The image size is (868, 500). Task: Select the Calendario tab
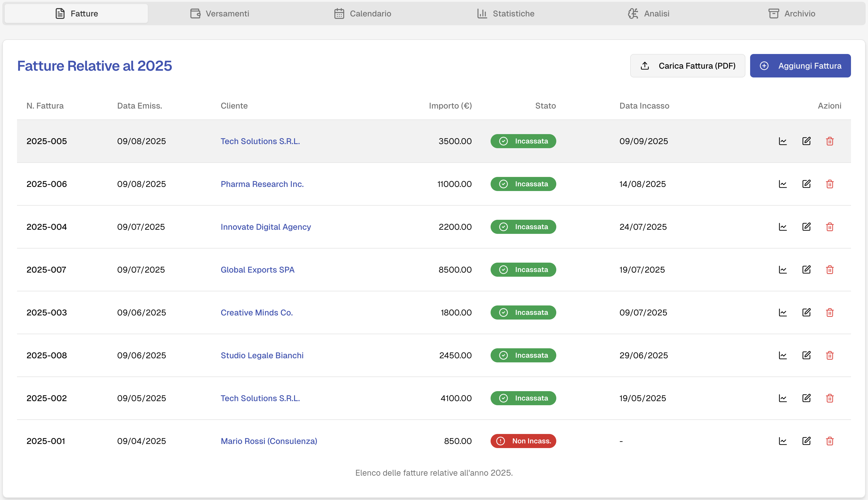point(363,14)
